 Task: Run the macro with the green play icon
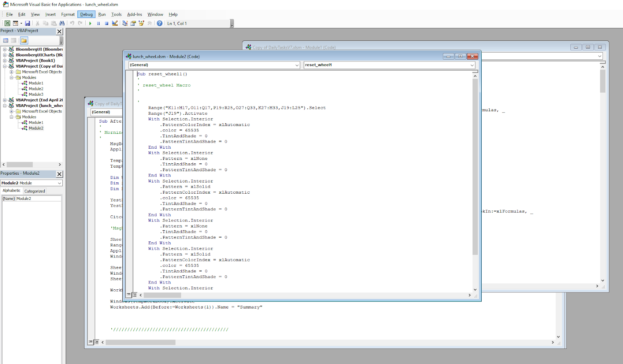coord(90,23)
